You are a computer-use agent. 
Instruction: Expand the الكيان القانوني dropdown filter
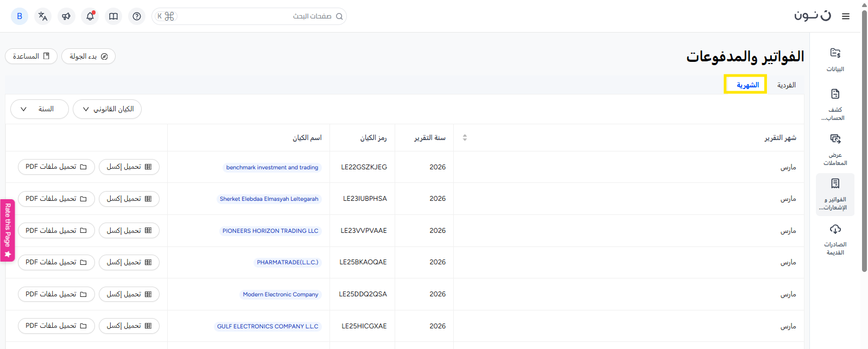click(x=107, y=109)
